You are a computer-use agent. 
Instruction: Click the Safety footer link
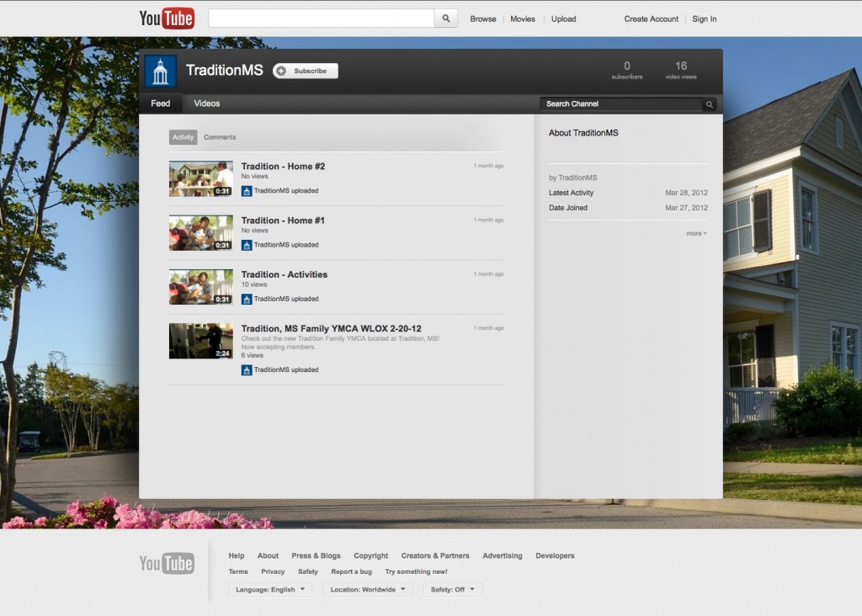pyautogui.click(x=308, y=571)
